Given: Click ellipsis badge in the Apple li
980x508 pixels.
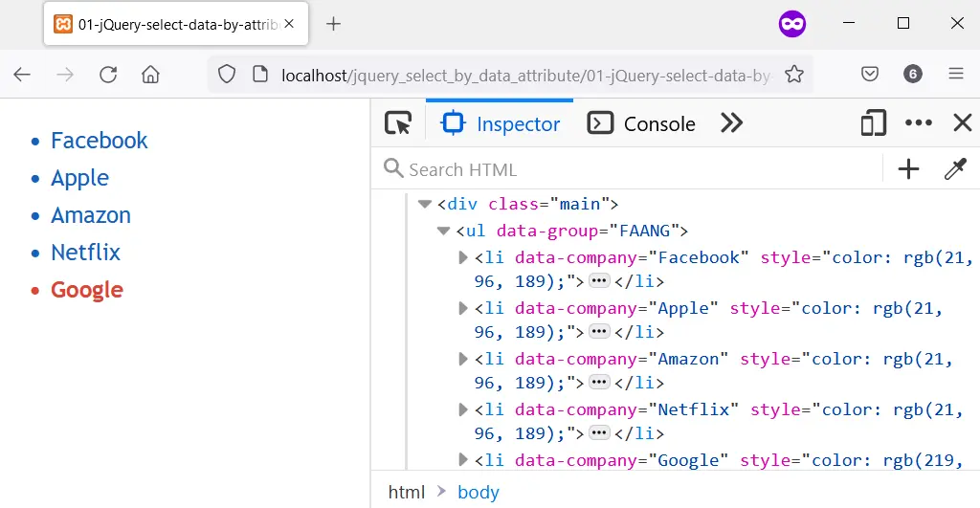Looking at the screenshot, I should click(599, 332).
